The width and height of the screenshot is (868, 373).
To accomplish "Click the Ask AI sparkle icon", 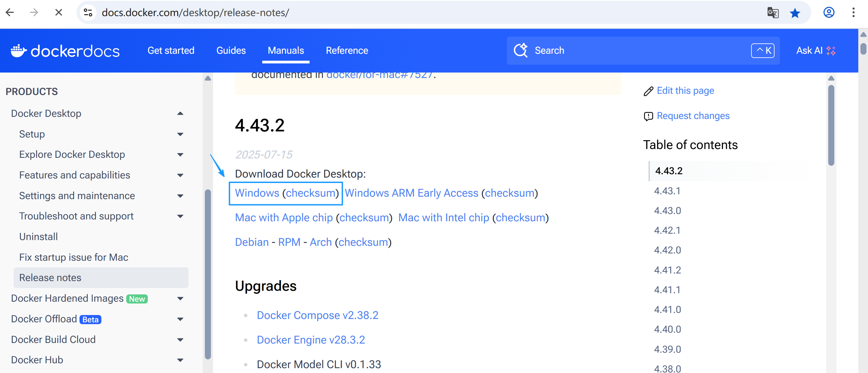I will 831,51.
